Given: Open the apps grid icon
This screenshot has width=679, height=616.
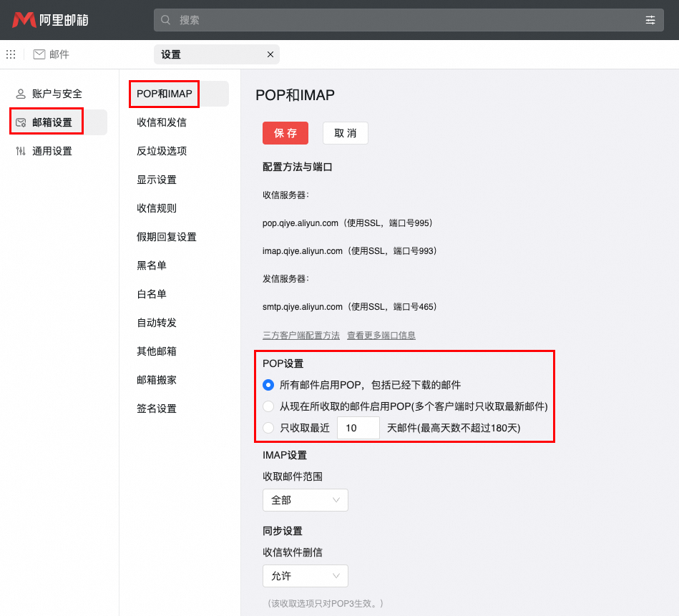Looking at the screenshot, I should click(x=10, y=54).
